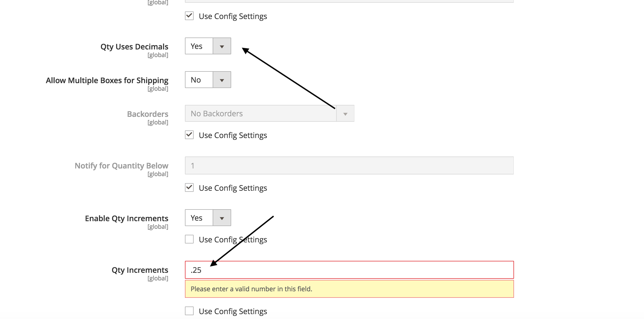Toggle the topmost Use Config Settings checkbox
The height and width of the screenshot is (319, 644).
189,16
